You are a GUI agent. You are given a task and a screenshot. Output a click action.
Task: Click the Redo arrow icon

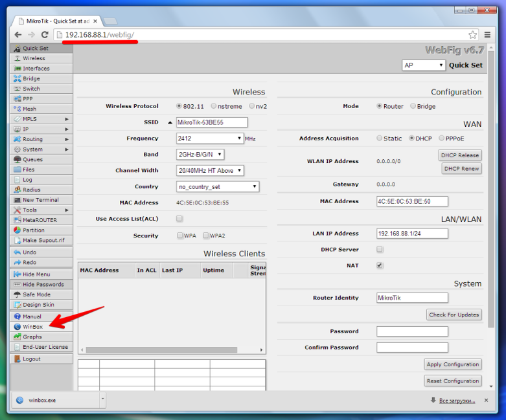tap(17, 262)
